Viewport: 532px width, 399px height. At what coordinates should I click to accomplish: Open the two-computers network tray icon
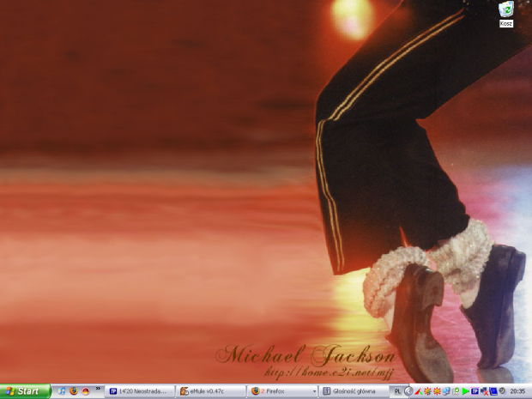446,391
